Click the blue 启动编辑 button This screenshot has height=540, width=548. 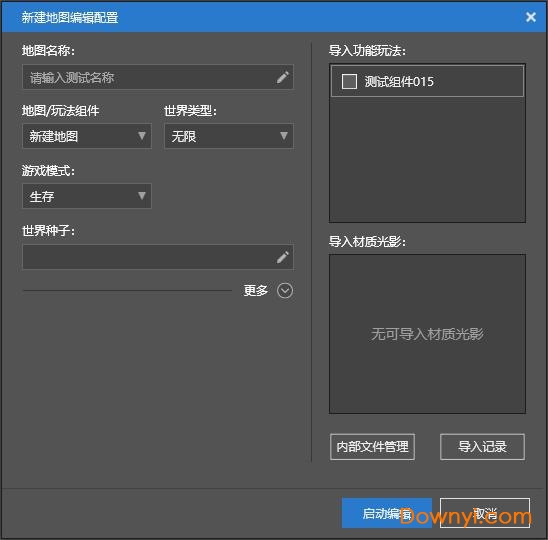[387, 513]
